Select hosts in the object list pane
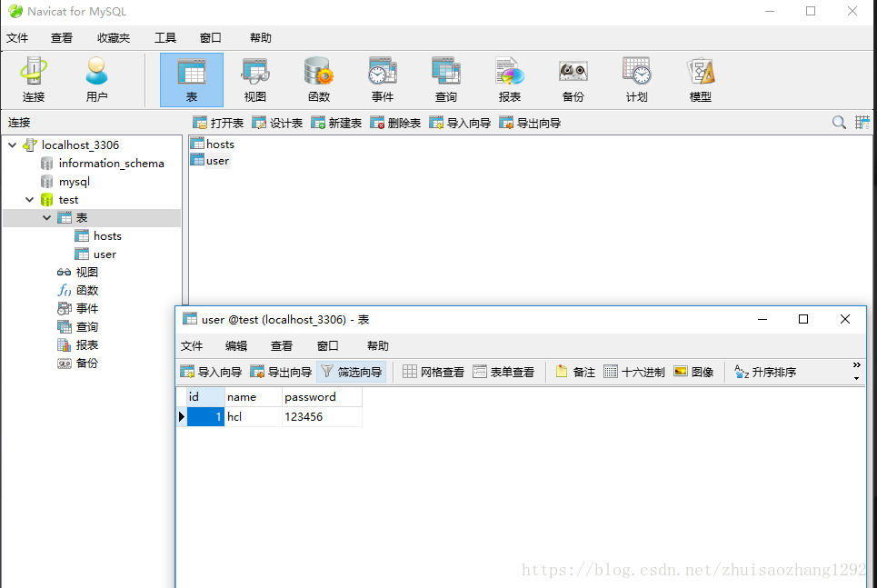Screen dimensions: 877x588 coord(213,145)
